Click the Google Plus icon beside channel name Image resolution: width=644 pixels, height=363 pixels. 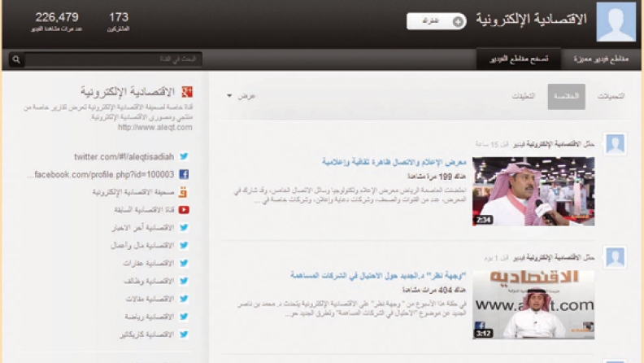tap(187, 92)
